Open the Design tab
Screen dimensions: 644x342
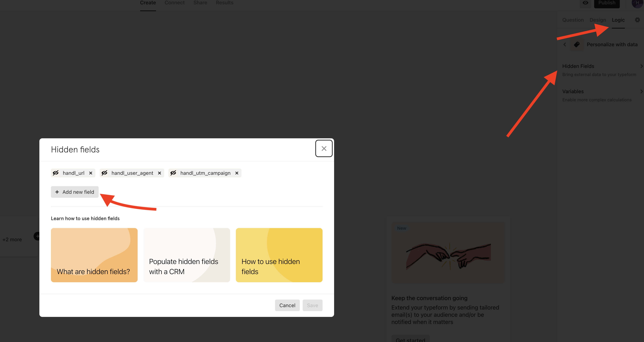pos(598,20)
